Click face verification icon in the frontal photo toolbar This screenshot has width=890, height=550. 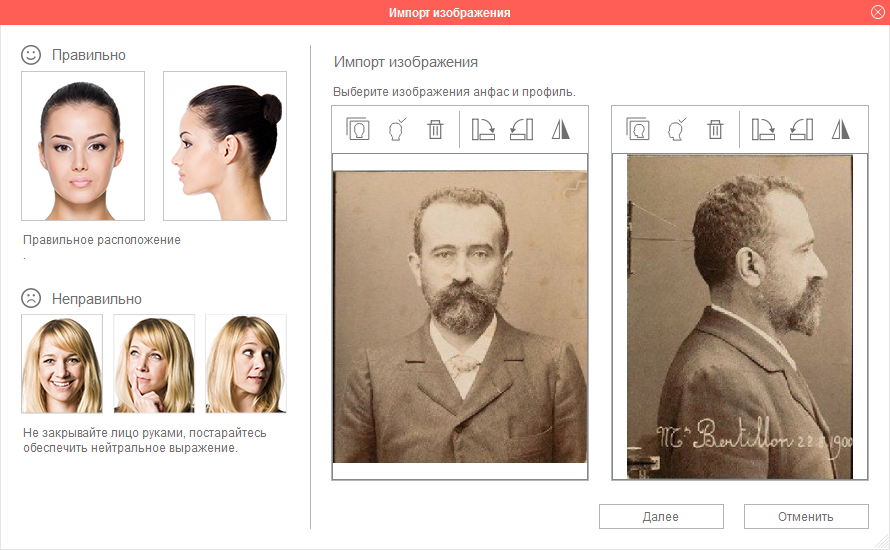point(396,129)
